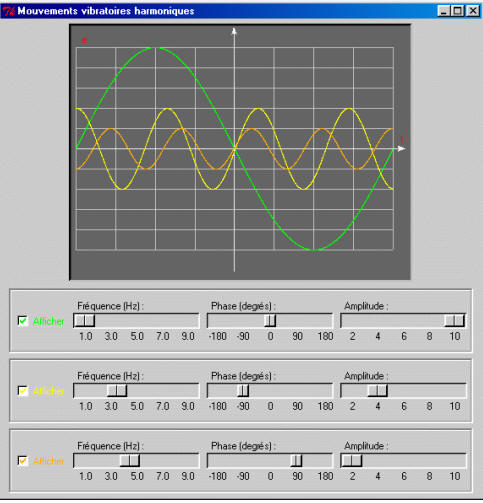This screenshot has width=483, height=503.
Task: Click the orange curve's Amplitude slider handle
Action: 352,461
